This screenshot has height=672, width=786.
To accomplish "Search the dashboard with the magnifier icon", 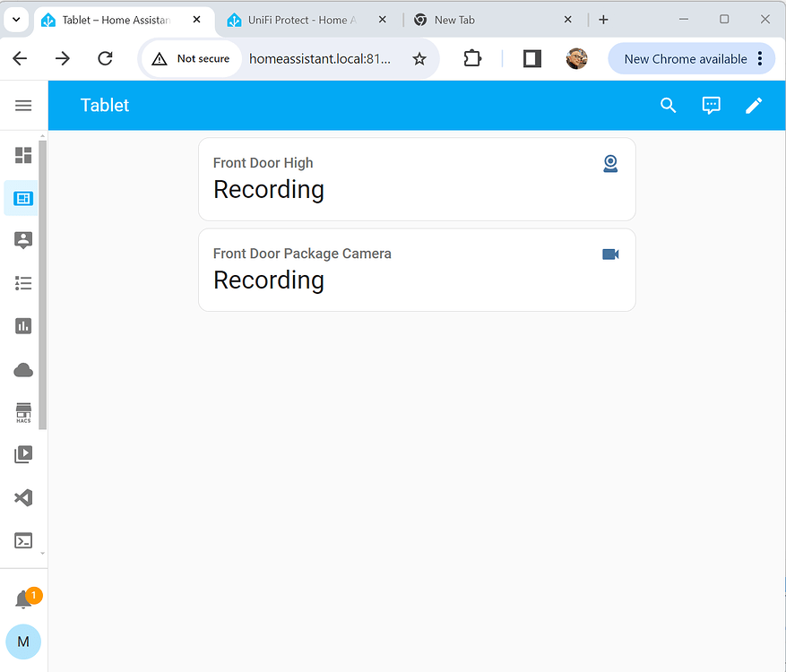I will point(668,105).
